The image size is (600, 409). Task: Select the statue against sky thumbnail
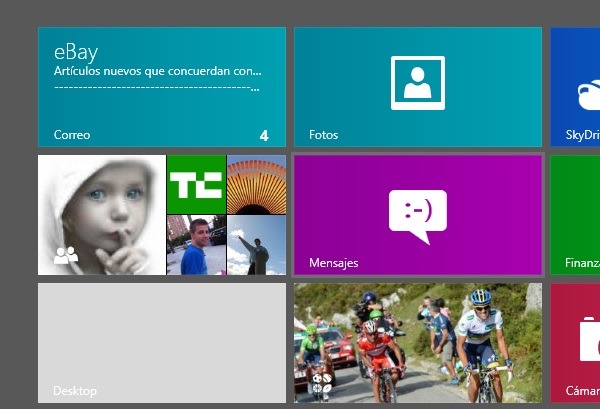[256, 245]
